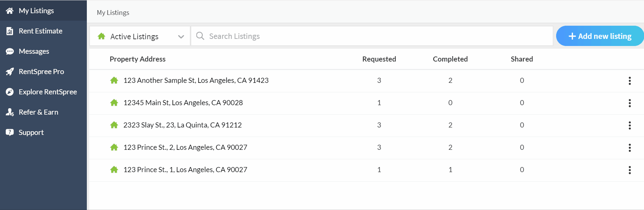Click the Rent Estimate document icon
The width and height of the screenshot is (644, 210).
click(9, 31)
